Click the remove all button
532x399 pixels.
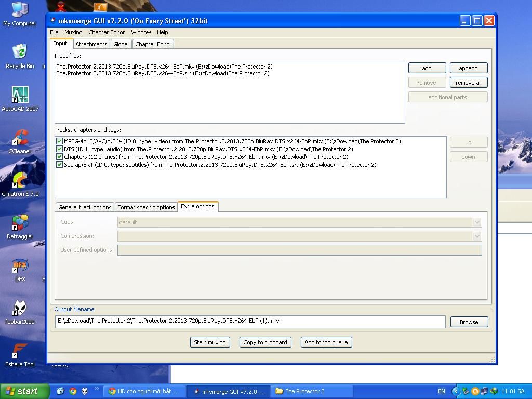[x=469, y=83]
